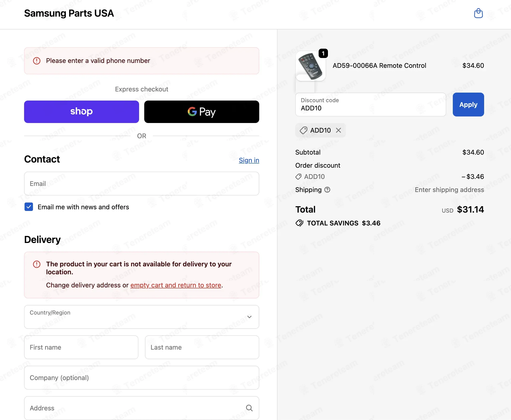Focus the Company (optional) field
This screenshot has width=511, height=420.
(x=141, y=378)
